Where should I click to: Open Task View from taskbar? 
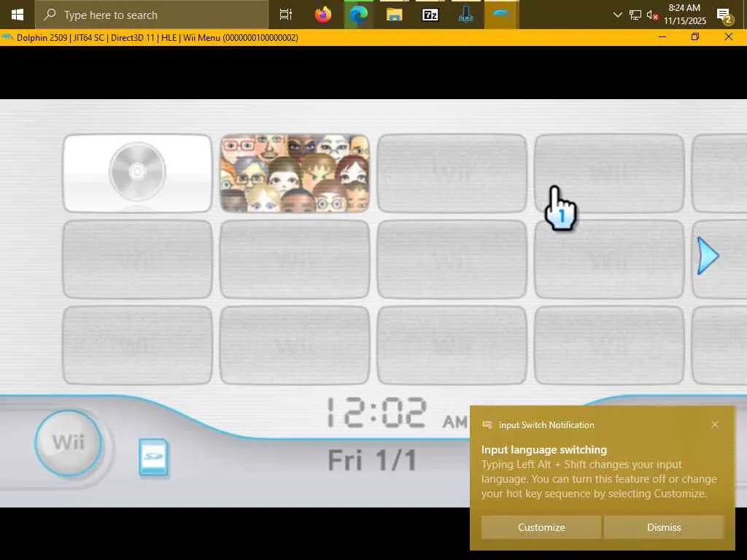click(x=285, y=15)
